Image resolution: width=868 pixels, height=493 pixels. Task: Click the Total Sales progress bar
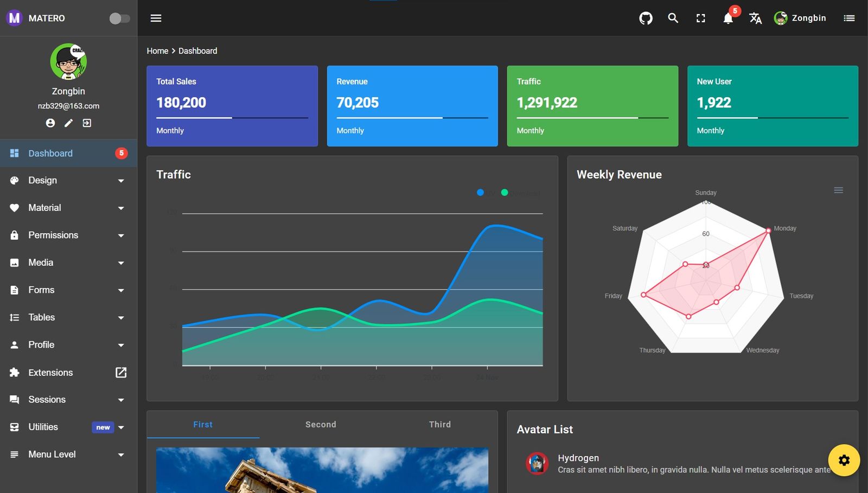pyautogui.click(x=232, y=118)
